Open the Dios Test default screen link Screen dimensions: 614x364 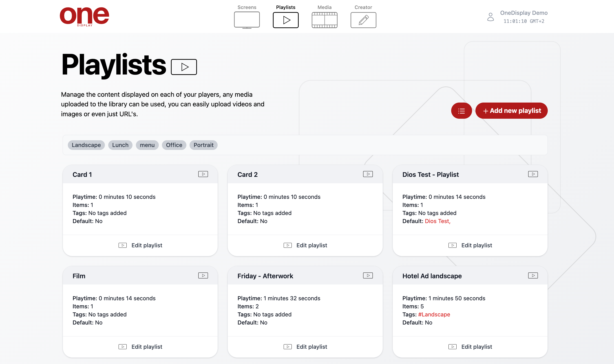[x=437, y=221]
